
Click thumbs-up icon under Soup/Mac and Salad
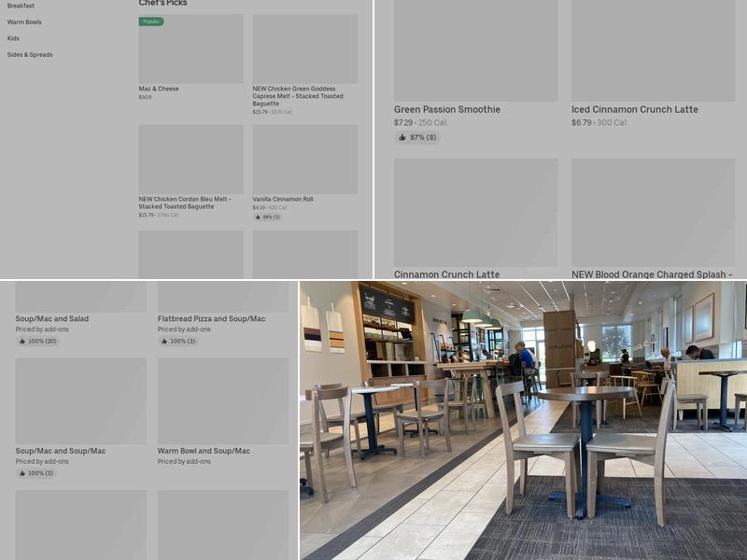point(22,342)
